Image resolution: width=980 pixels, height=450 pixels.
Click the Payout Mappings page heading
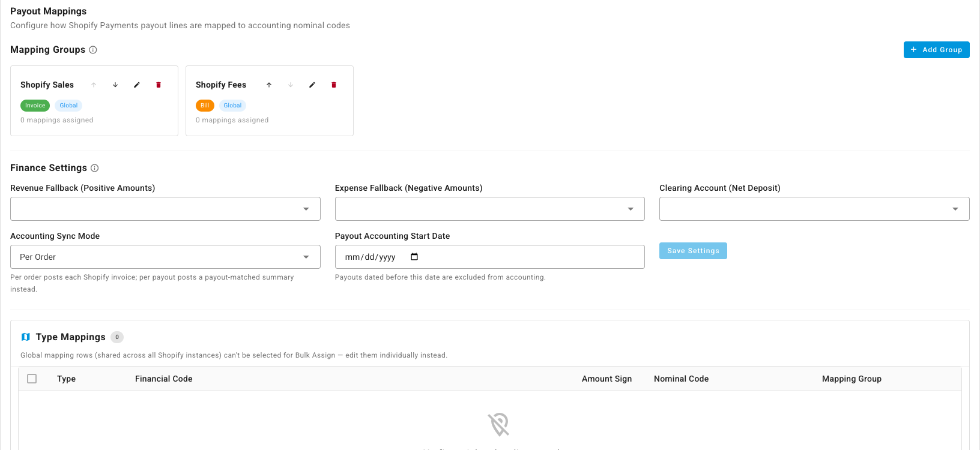click(48, 11)
